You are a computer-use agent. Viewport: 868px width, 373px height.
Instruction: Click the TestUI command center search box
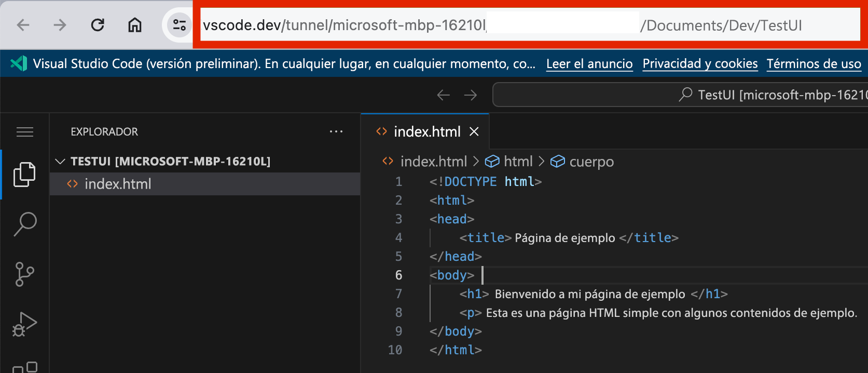point(680,95)
